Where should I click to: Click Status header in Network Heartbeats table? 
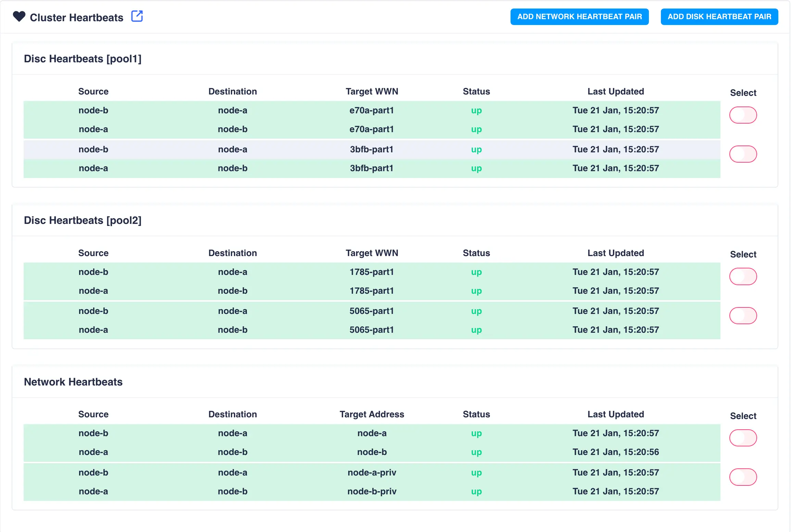point(476,414)
